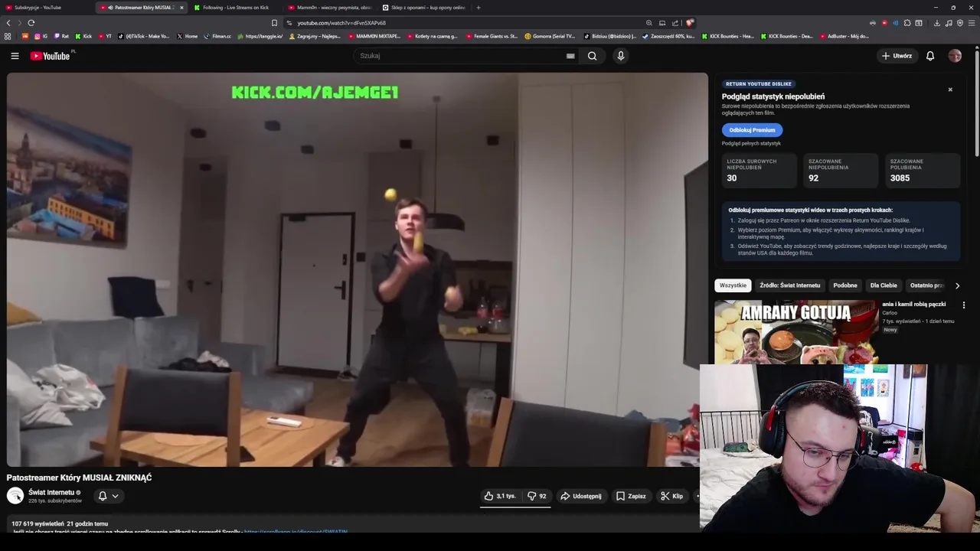Image resolution: width=980 pixels, height=551 pixels.
Task: Open the on-screen keyboard icon in search box
Action: (570, 56)
